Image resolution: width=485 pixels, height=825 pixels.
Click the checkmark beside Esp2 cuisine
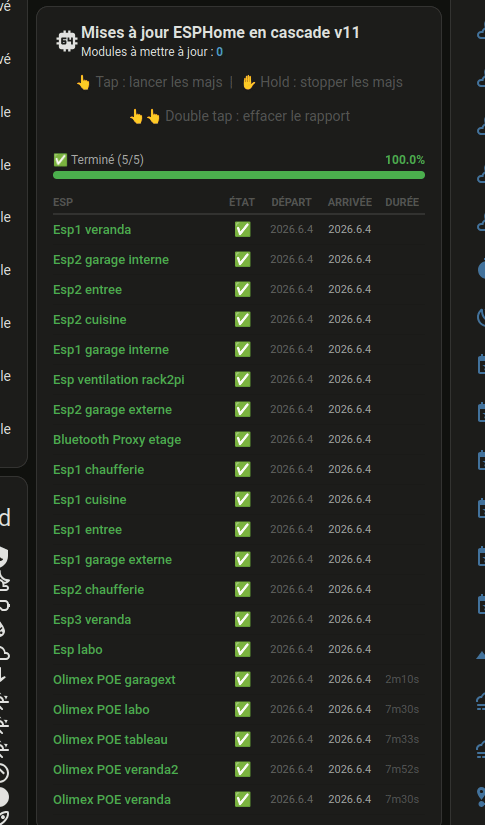(242, 319)
